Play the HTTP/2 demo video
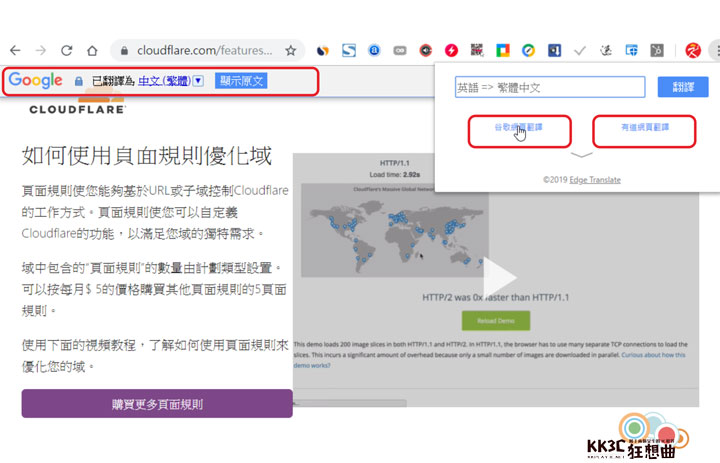The image size is (720, 463). pyautogui.click(x=500, y=277)
